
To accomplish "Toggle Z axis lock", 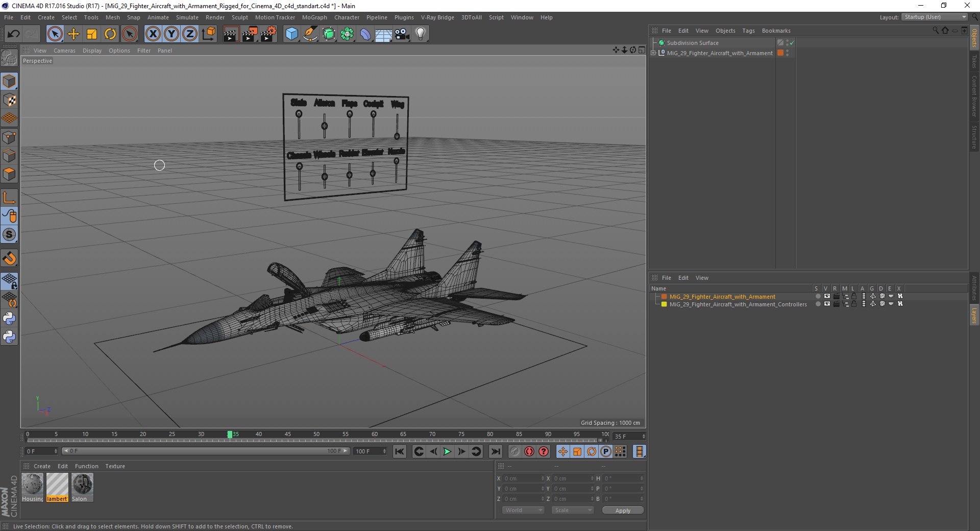I will coord(190,34).
